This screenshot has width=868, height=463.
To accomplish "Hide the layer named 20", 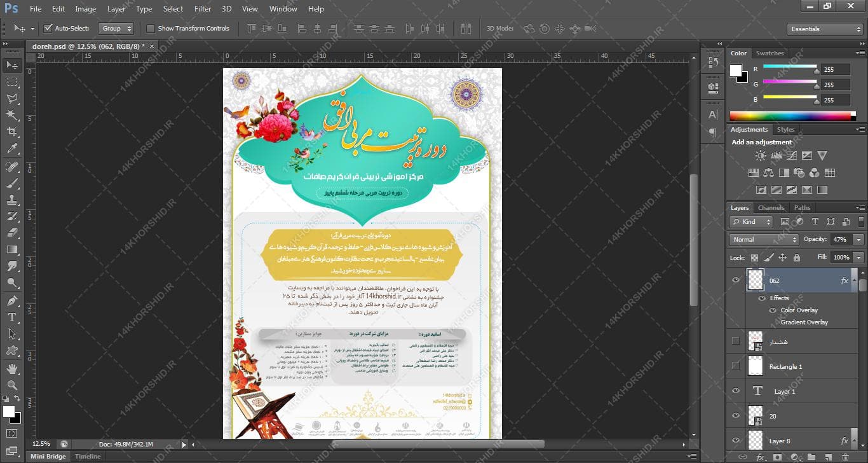I will (x=736, y=416).
